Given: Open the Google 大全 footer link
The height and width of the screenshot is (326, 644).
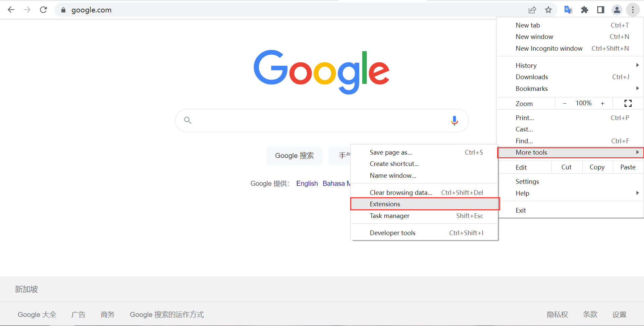Looking at the screenshot, I should [37, 315].
